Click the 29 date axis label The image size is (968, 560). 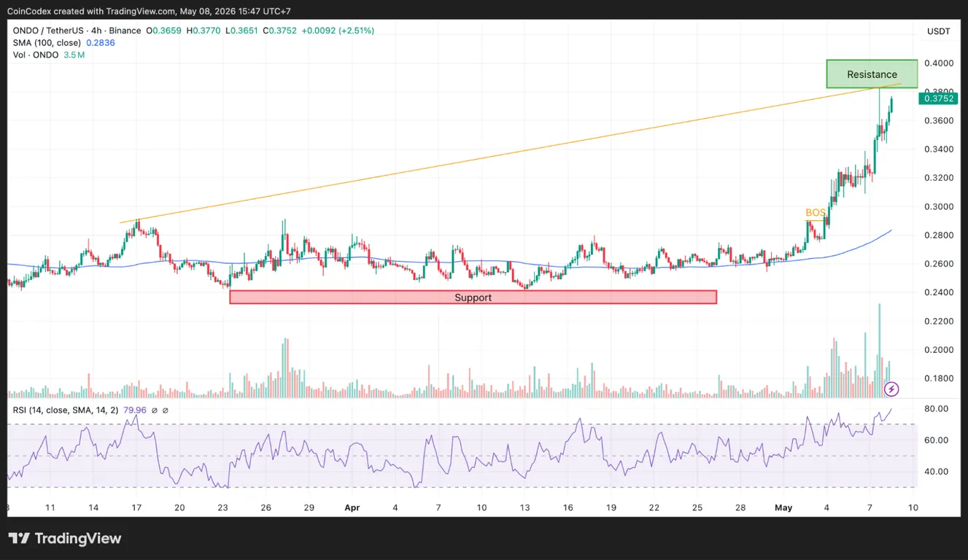point(309,507)
